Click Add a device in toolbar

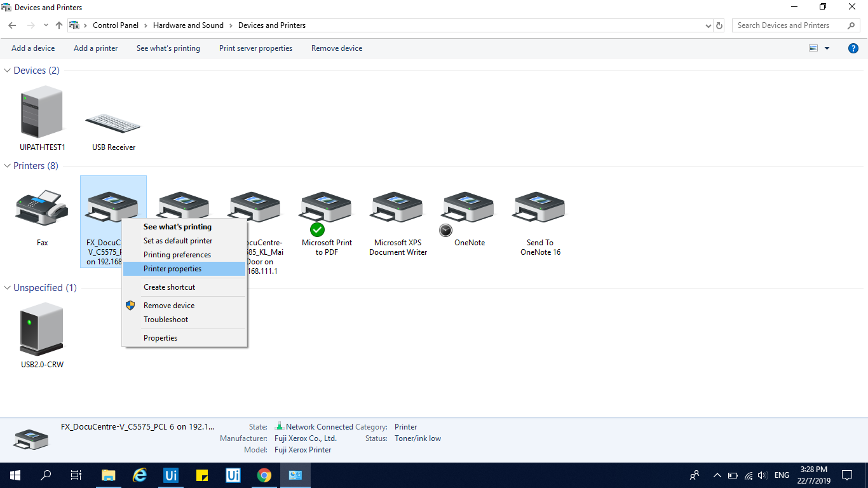point(33,48)
